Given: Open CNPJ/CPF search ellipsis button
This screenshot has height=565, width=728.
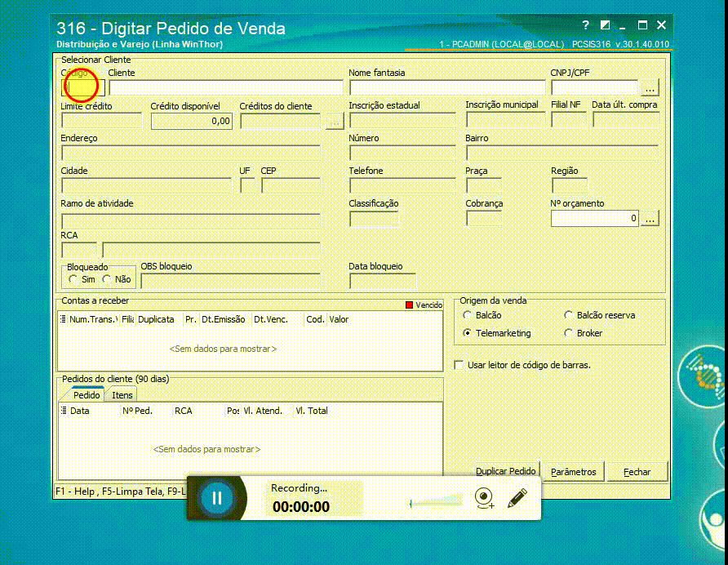Looking at the screenshot, I should 650,88.
